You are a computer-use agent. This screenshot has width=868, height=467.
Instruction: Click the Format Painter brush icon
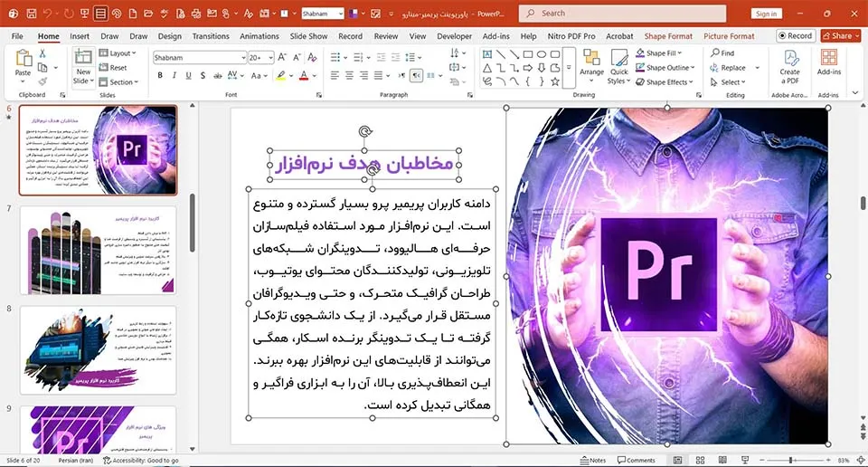42,81
